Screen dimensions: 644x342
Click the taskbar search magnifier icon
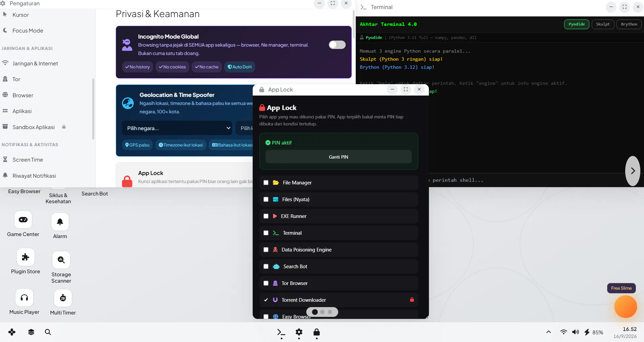48,332
